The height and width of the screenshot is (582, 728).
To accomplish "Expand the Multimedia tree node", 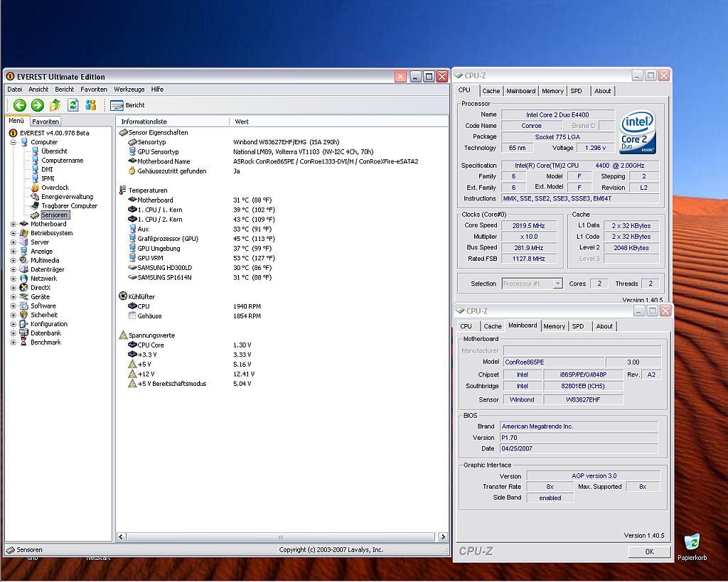I will (14, 260).
